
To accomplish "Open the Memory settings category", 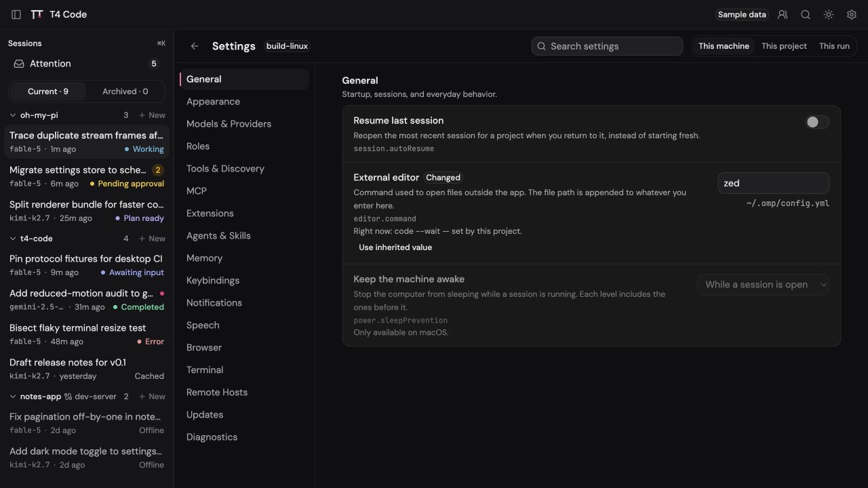I will (x=244, y=258).
